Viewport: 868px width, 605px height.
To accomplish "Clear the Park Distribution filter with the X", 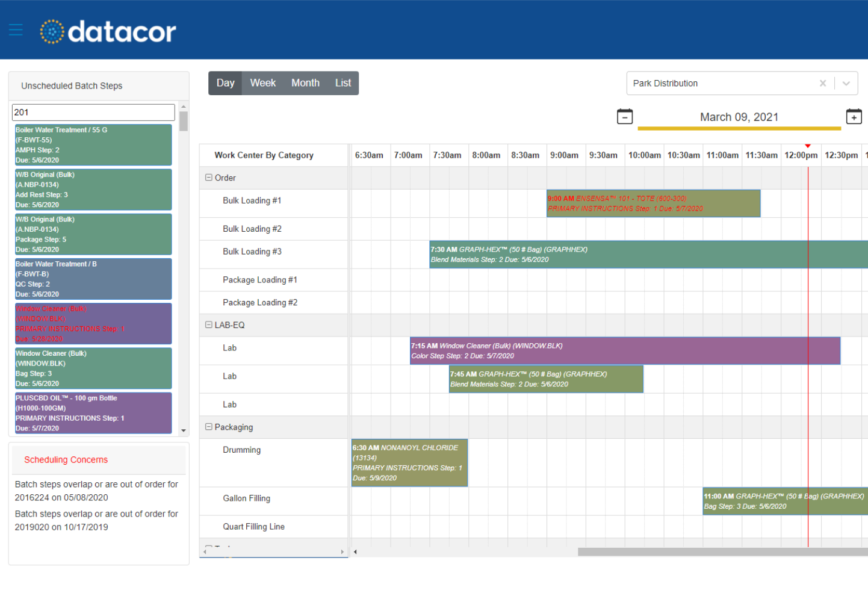I will (823, 84).
